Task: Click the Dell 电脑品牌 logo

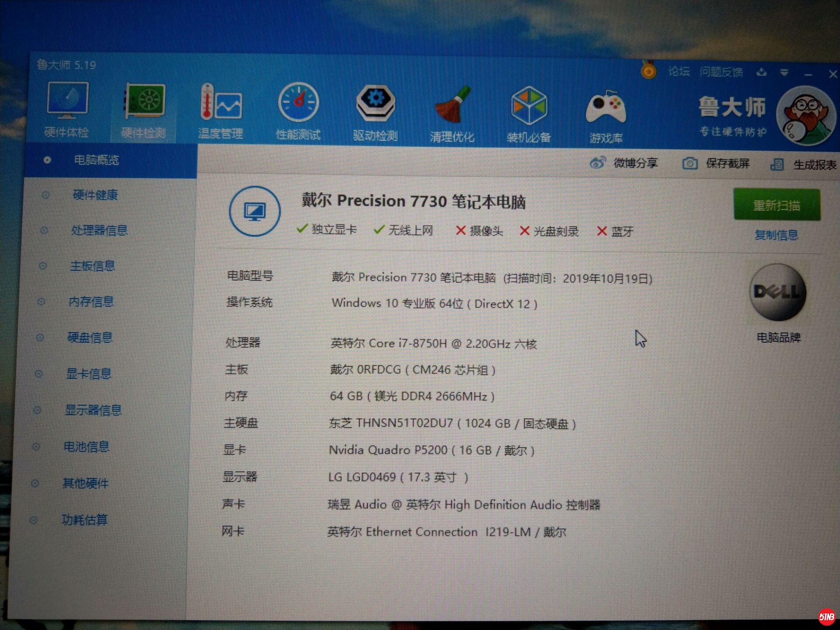Action: (777, 292)
